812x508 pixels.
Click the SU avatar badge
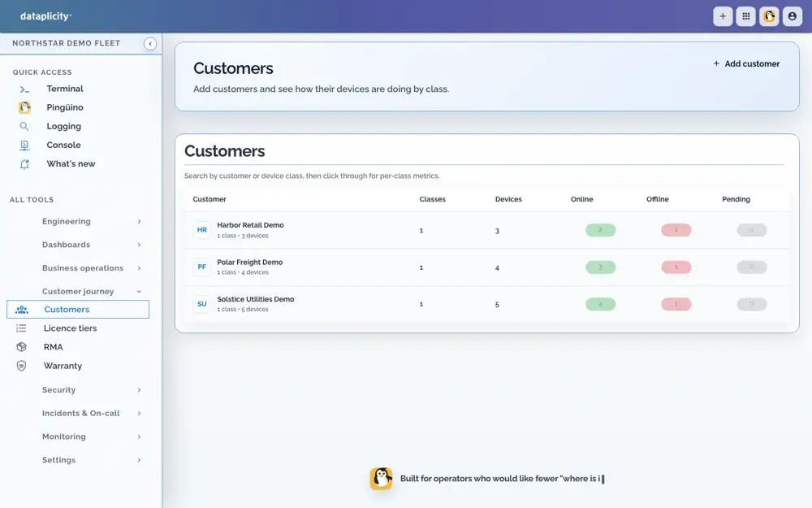202,304
